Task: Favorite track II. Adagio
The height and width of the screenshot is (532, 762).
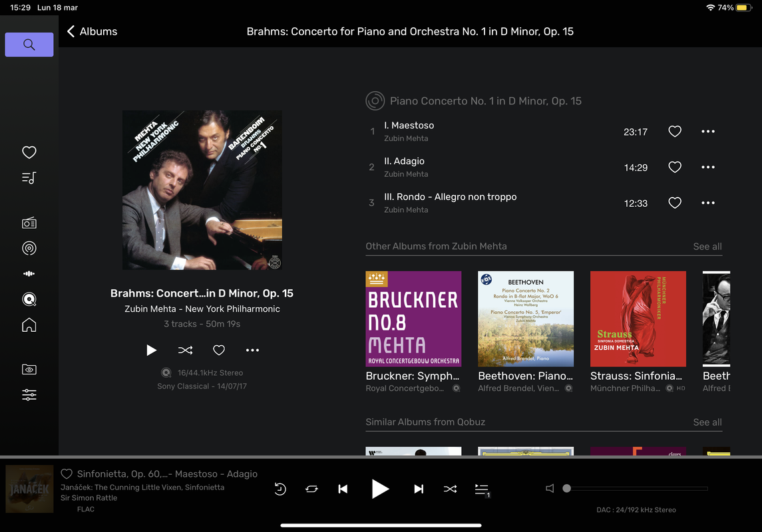Action: (x=675, y=168)
